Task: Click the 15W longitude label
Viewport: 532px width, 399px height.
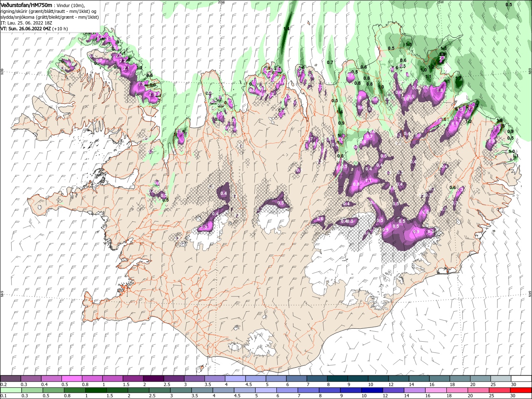Action: pos(441,2)
